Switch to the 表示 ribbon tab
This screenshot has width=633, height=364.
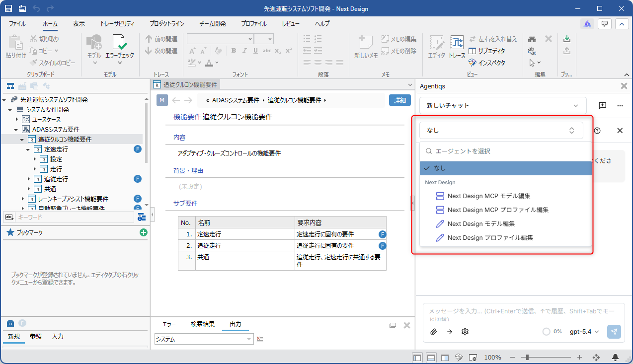tap(79, 23)
